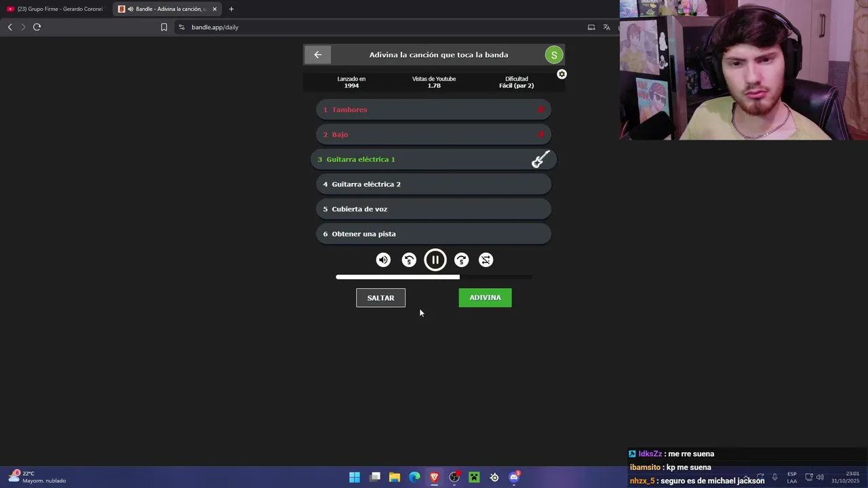Open the Obtener una pista row
868x488 pixels.
point(433,234)
